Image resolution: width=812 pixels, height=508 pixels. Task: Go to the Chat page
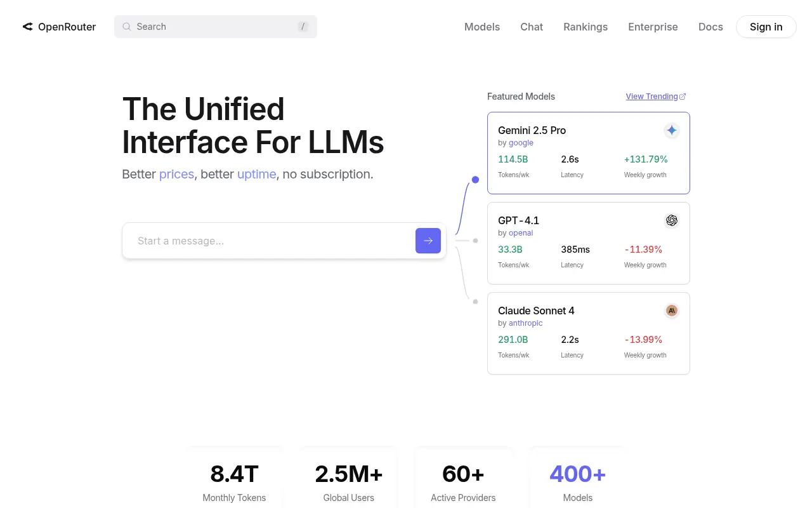click(x=532, y=27)
